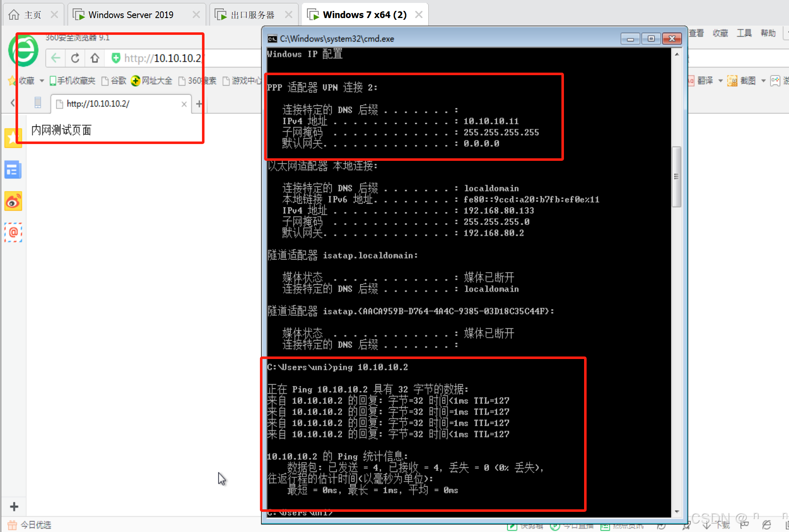789x532 pixels.
Task: Toggle the pin icon on the bottom toolbar
Action: point(687,526)
